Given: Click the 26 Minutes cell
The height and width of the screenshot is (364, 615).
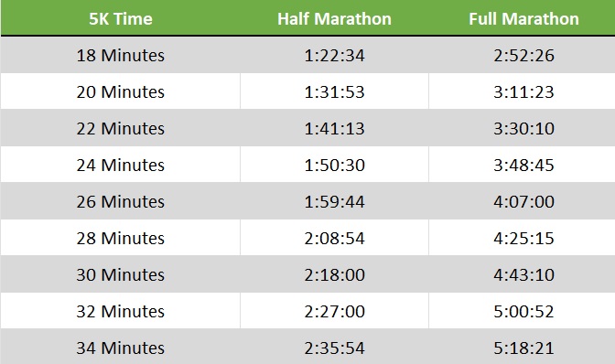Looking at the screenshot, I should coord(121,201).
